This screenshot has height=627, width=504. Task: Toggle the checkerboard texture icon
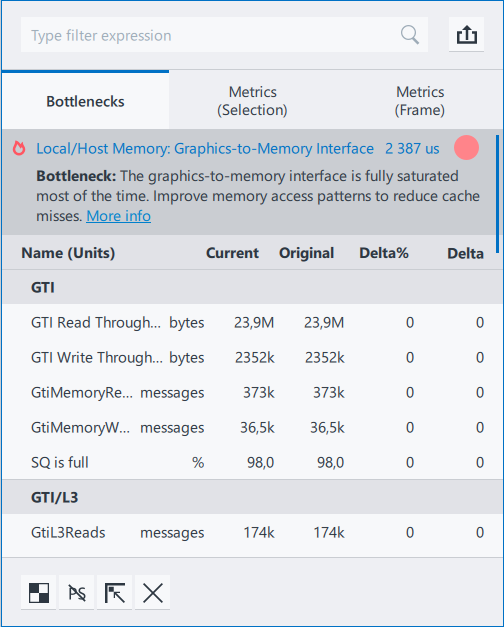pyautogui.click(x=39, y=593)
